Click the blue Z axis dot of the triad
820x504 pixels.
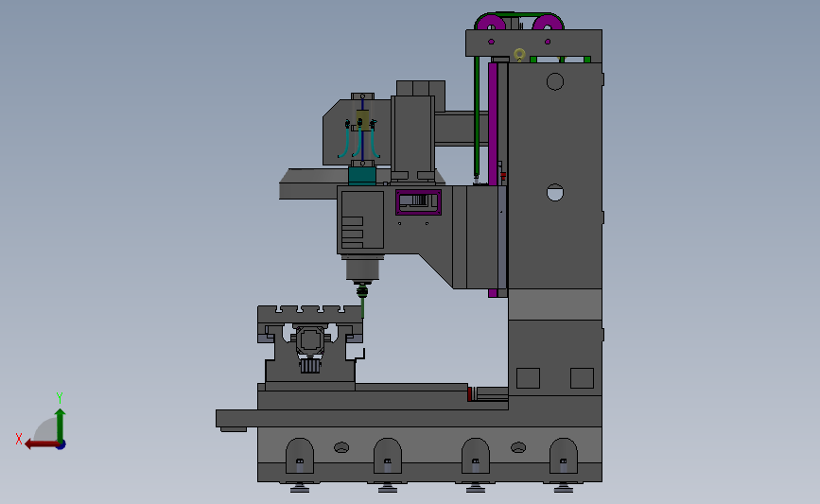pos(61,445)
